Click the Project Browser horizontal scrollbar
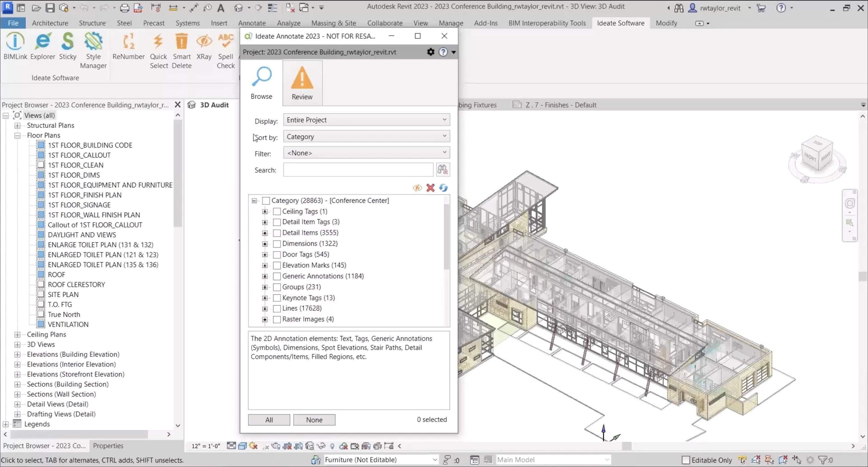The height and width of the screenshot is (467, 868). tap(80, 434)
